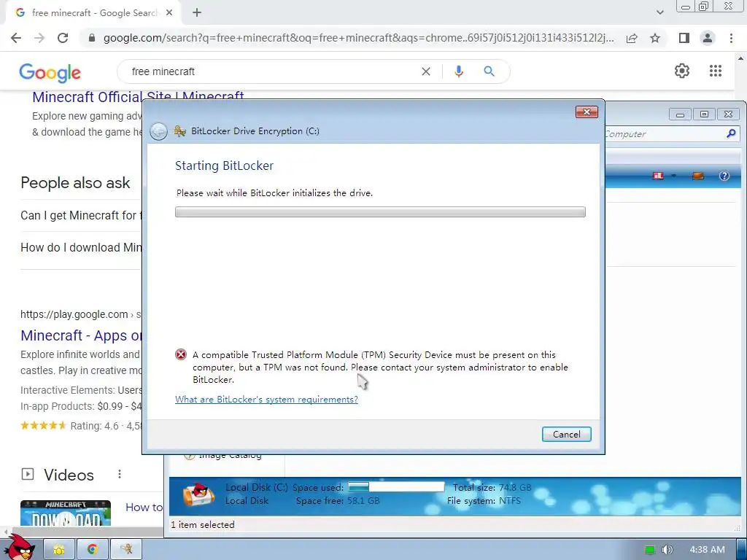Open the Minecraft Download video thumbnail
Viewport: 747px width, 560px height.
click(66, 513)
